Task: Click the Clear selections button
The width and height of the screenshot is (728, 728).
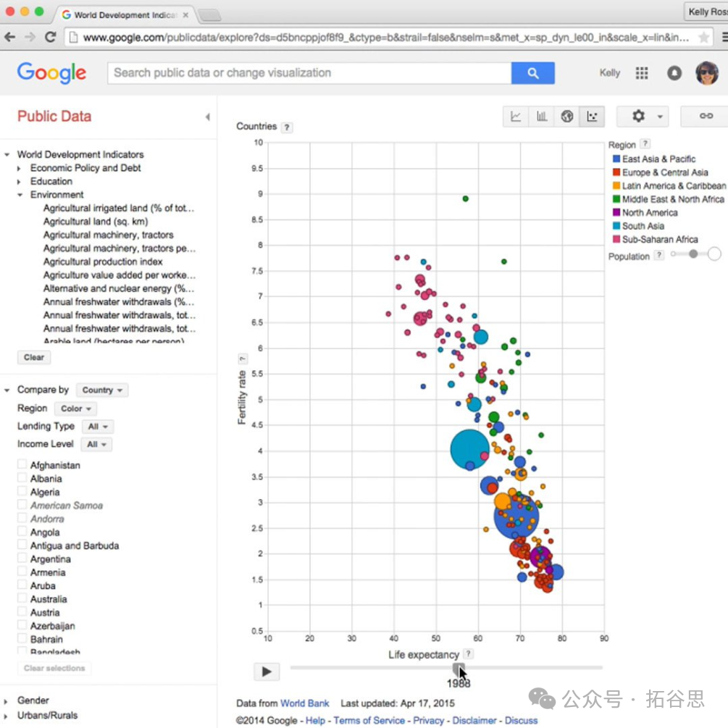Action: [54, 668]
